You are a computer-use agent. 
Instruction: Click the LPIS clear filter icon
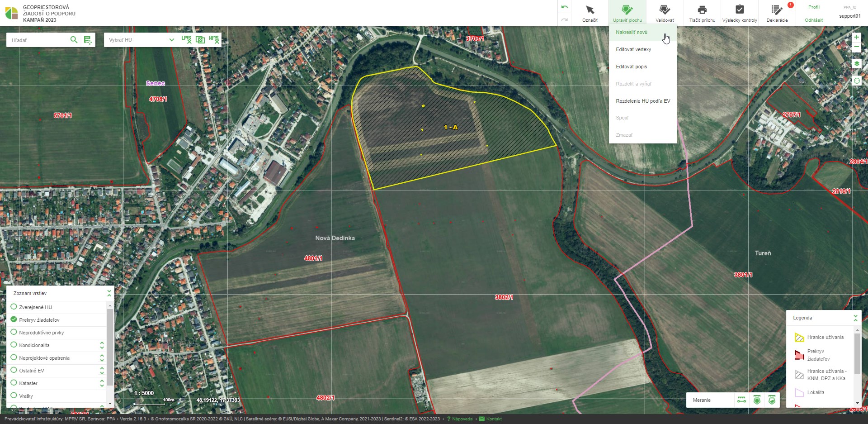tap(186, 40)
